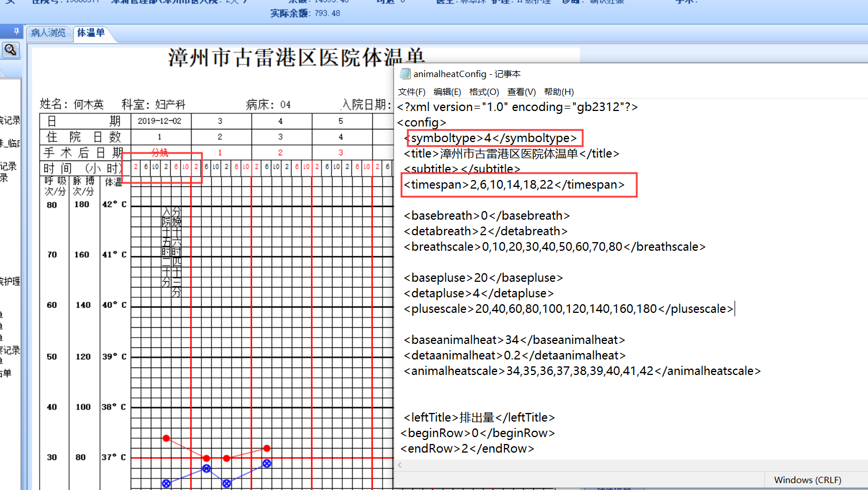Switch to the 病人浏览 tab
Screen dimensions: 868x490
[48, 33]
